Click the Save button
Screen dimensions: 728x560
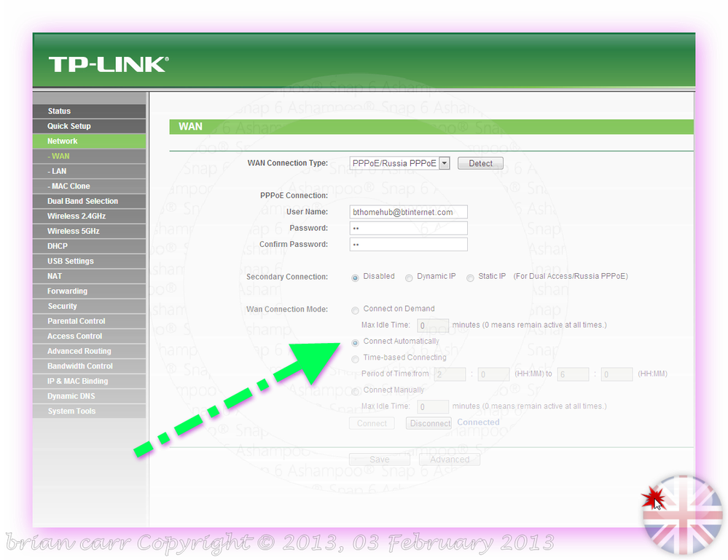[x=380, y=460]
